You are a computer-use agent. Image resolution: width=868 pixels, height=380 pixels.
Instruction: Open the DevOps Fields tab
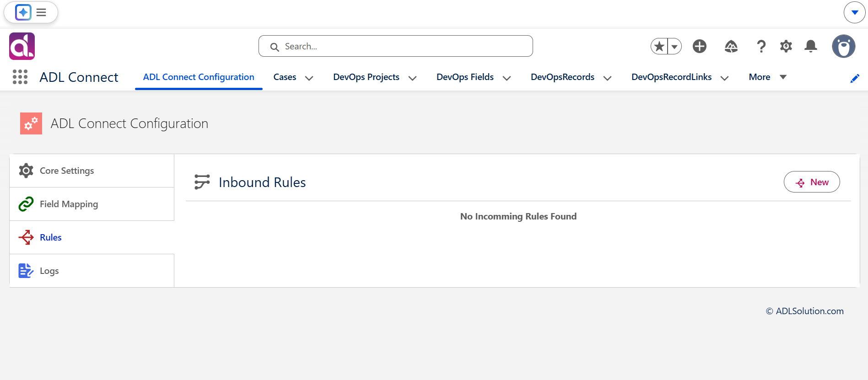[465, 77]
